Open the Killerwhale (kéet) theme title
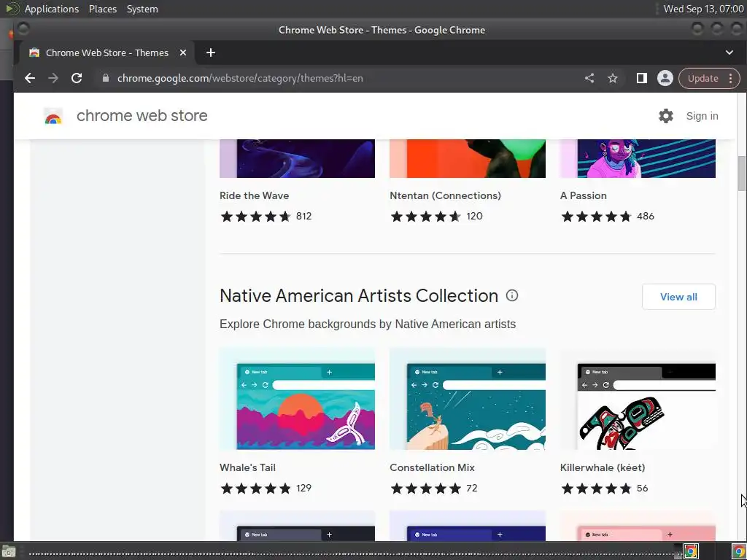This screenshot has height=560, width=747. [602, 467]
